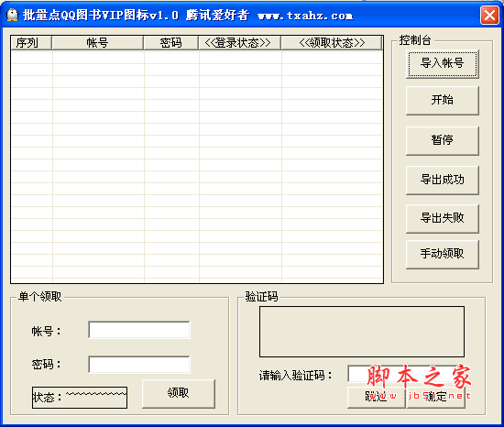The height and width of the screenshot is (427, 504).
Task: Click the 手动领取 button
Action: coord(443,254)
